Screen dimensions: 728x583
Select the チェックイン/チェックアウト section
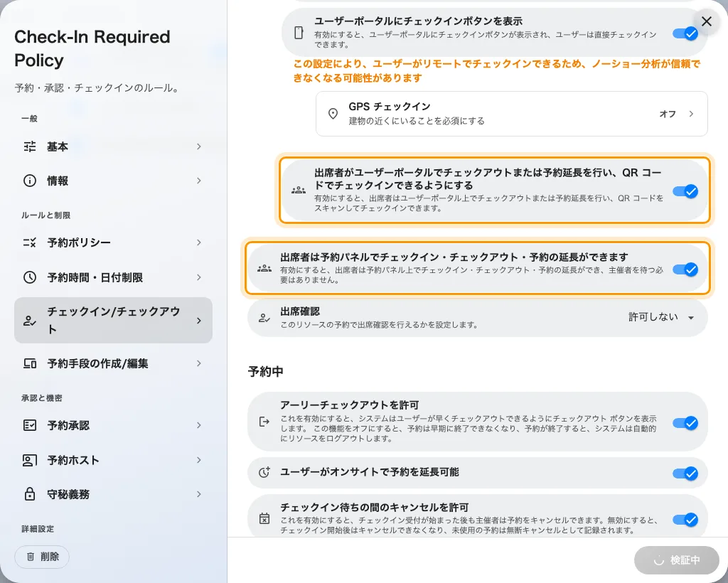tap(113, 320)
